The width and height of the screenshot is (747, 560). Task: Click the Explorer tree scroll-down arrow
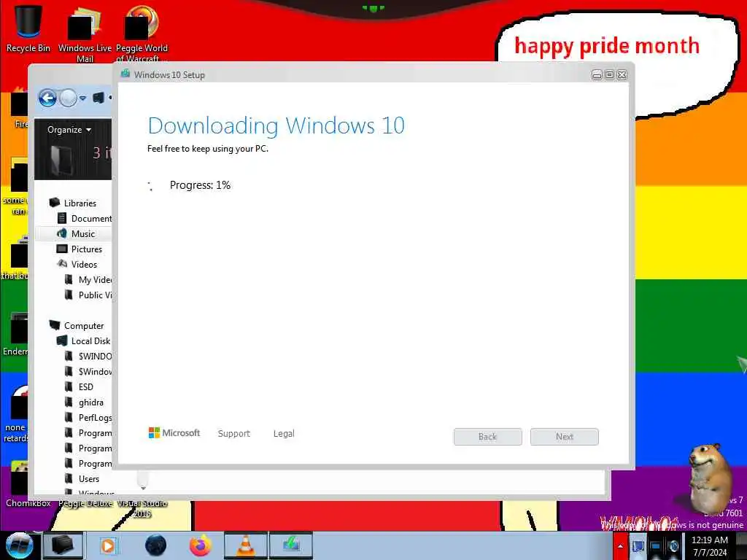tap(143, 488)
